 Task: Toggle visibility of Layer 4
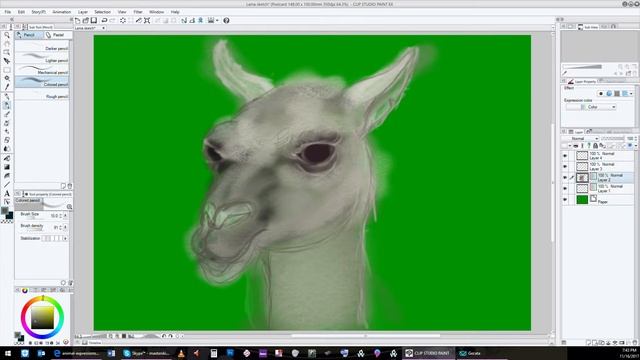(x=565, y=156)
